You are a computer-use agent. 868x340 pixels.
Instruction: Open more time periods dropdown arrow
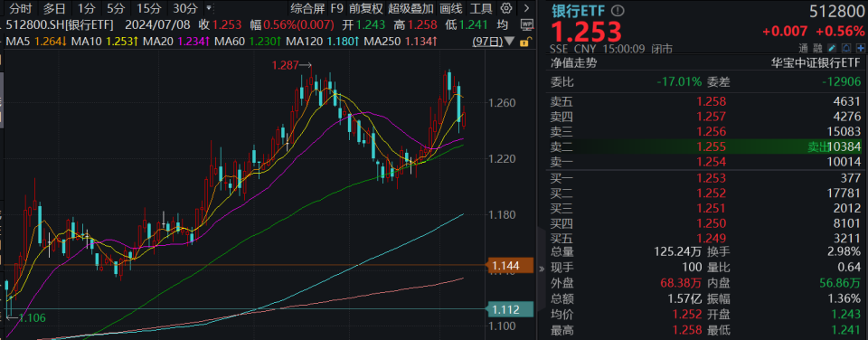208,8
